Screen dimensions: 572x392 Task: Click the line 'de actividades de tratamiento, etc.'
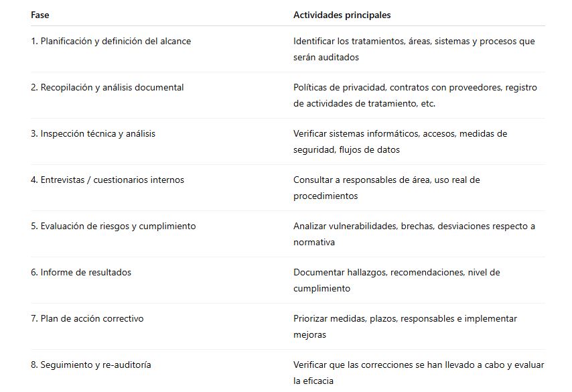[364, 104]
